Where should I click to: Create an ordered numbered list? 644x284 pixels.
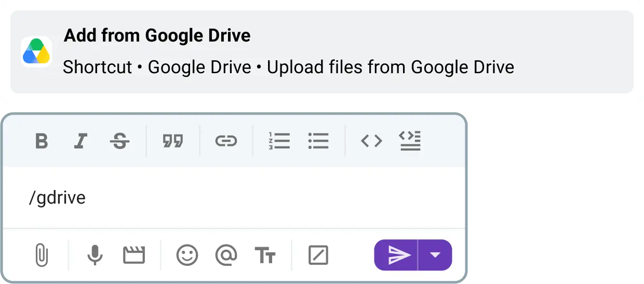[279, 141]
